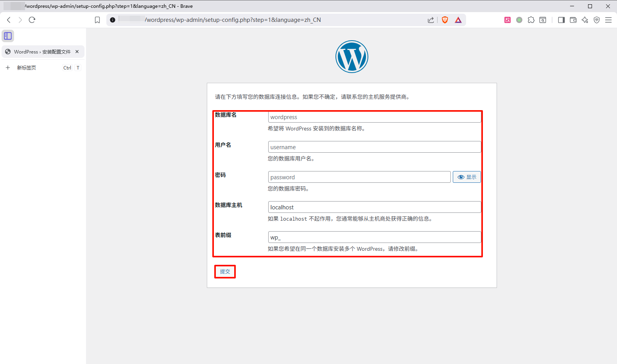Screen dimensions: 617x364
Task: Reload the page
Action: click(x=32, y=20)
